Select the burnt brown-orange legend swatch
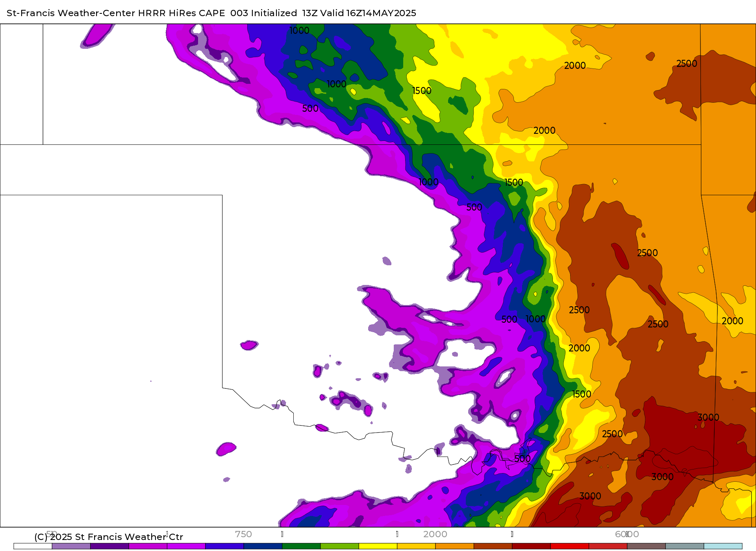The image size is (756, 551). (x=493, y=546)
